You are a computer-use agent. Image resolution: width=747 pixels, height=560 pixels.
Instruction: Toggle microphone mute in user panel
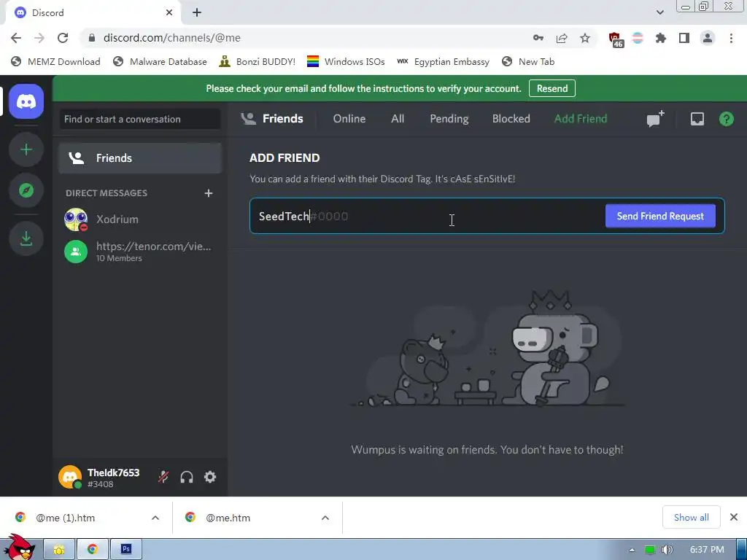point(163,477)
